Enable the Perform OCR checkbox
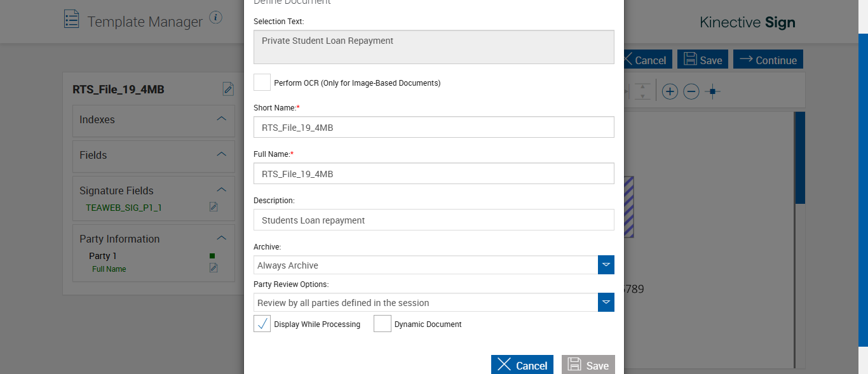 click(x=262, y=83)
